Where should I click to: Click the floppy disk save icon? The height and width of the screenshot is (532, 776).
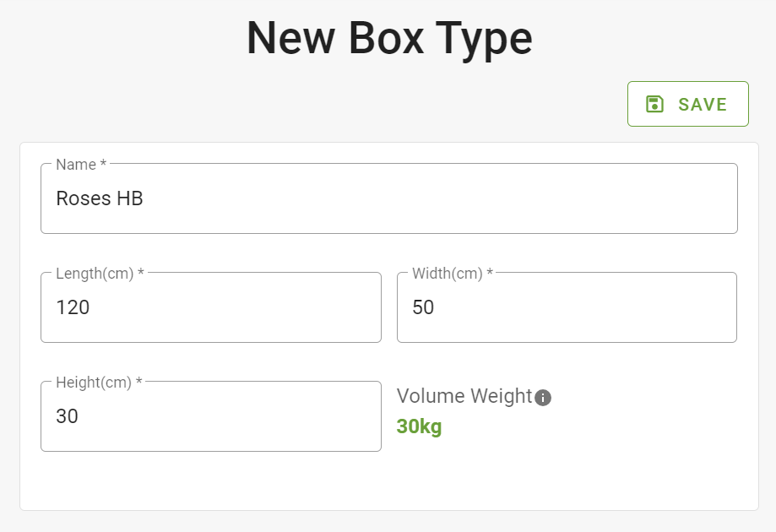click(x=654, y=104)
